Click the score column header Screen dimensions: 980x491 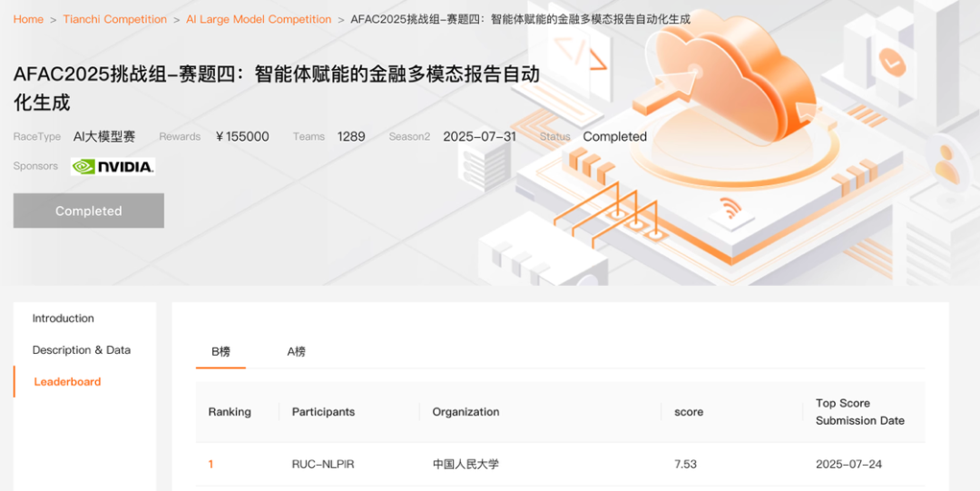point(689,412)
